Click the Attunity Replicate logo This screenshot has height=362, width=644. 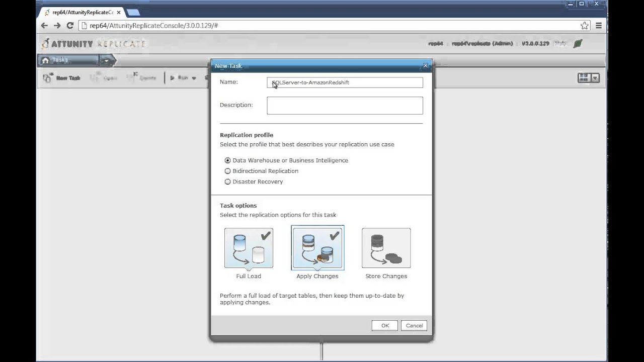point(94,44)
